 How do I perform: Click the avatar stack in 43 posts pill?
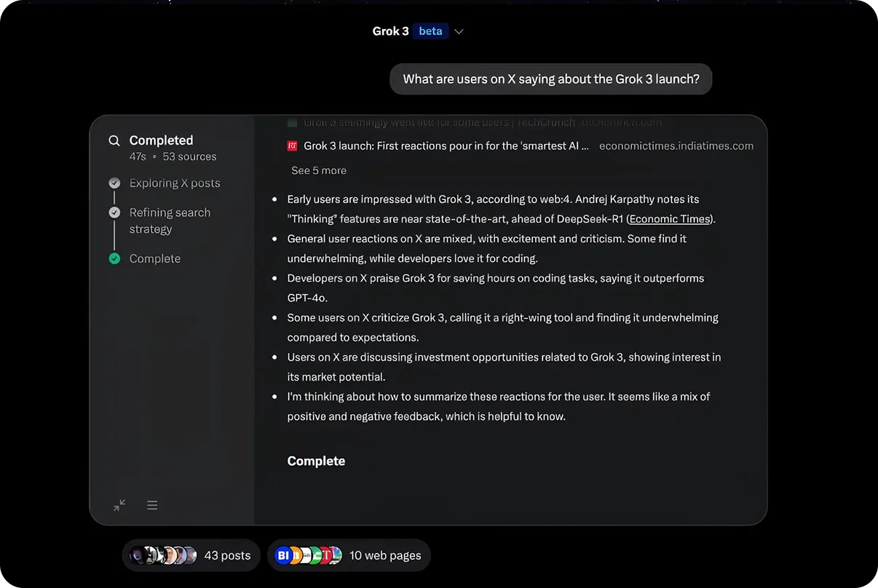[x=163, y=555]
